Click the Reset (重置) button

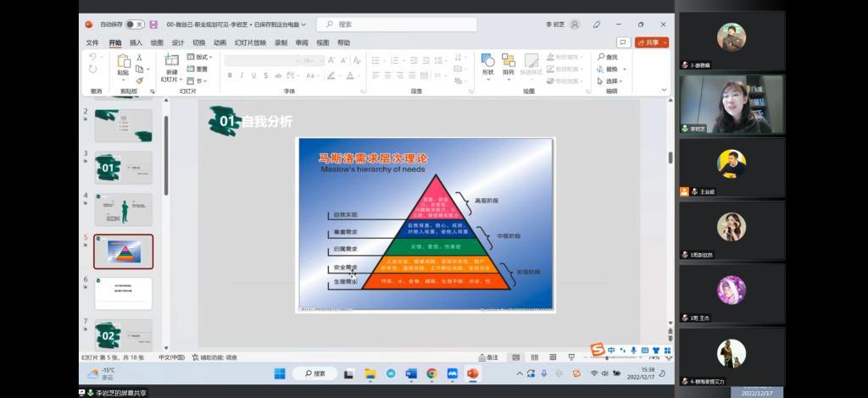coord(200,69)
